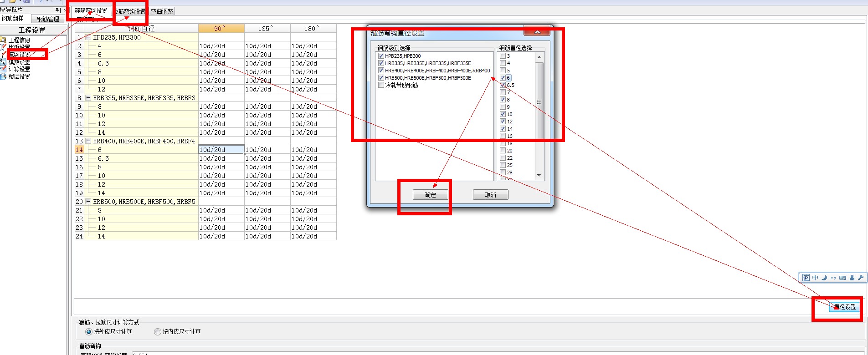Viewport: 868px width, 355px height.
Task: Pin the navigation bar panel
Action: pos(57,10)
